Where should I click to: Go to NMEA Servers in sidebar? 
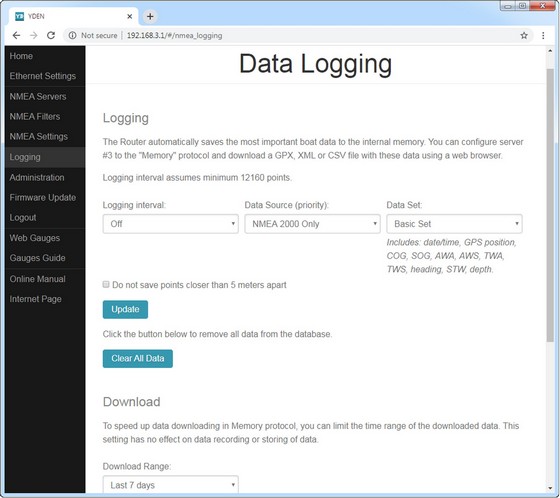click(x=38, y=96)
